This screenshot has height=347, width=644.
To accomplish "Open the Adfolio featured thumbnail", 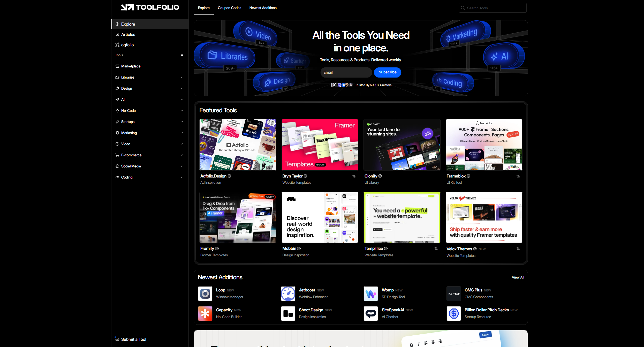I will click(x=238, y=145).
